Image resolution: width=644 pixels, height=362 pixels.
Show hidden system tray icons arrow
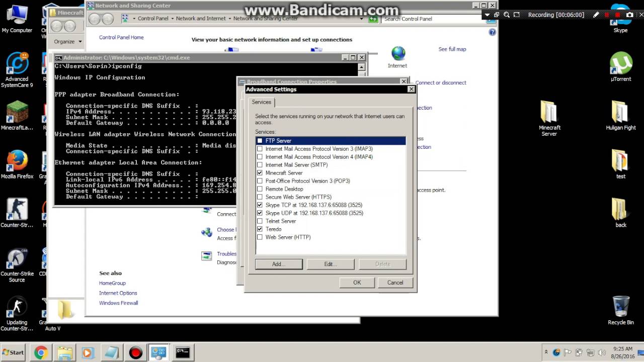[x=546, y=352]
